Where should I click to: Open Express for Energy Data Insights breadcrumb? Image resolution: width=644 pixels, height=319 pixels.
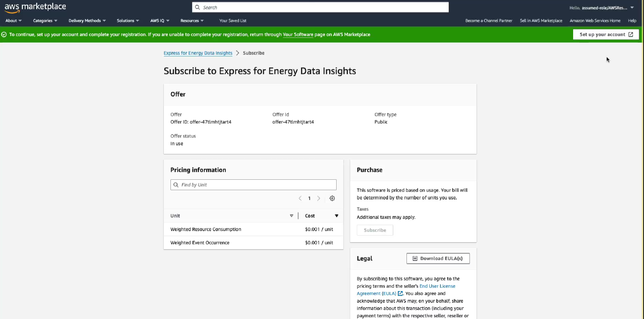[198, 53]
